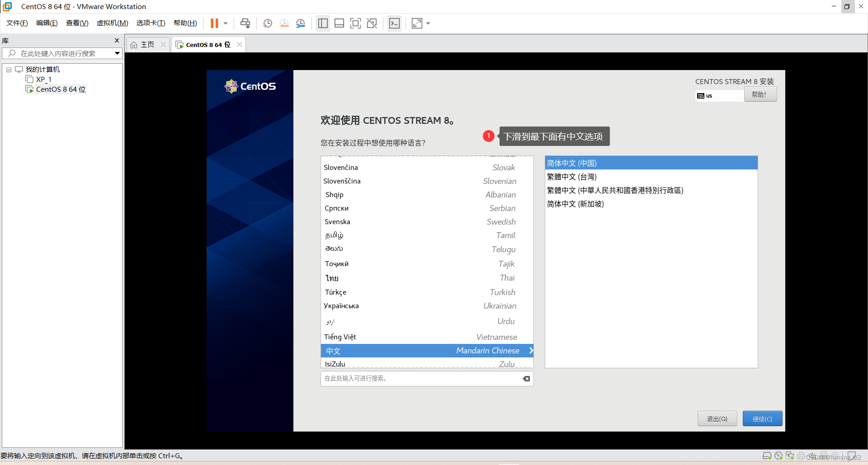Screen dimensions: 868x465
Task: Click the printer status icon
Action: 801,456
